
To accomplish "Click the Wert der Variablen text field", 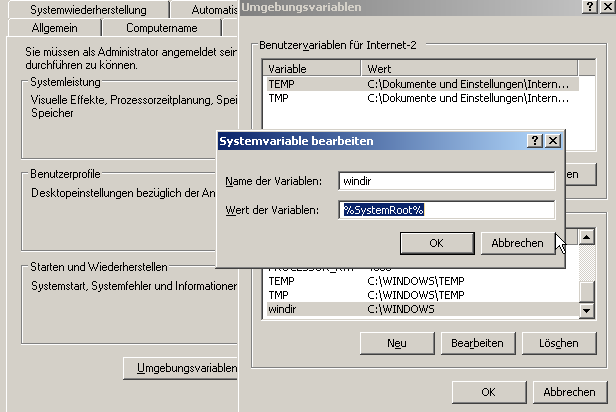I will (446, 210).
